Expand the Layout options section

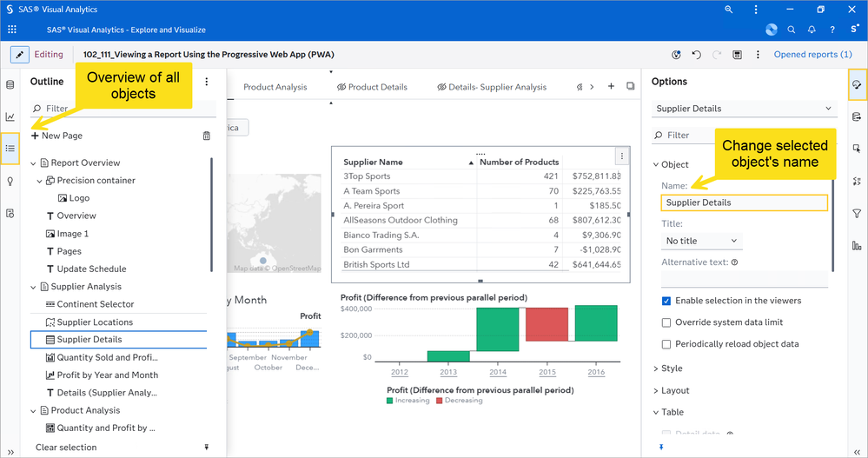656,390
